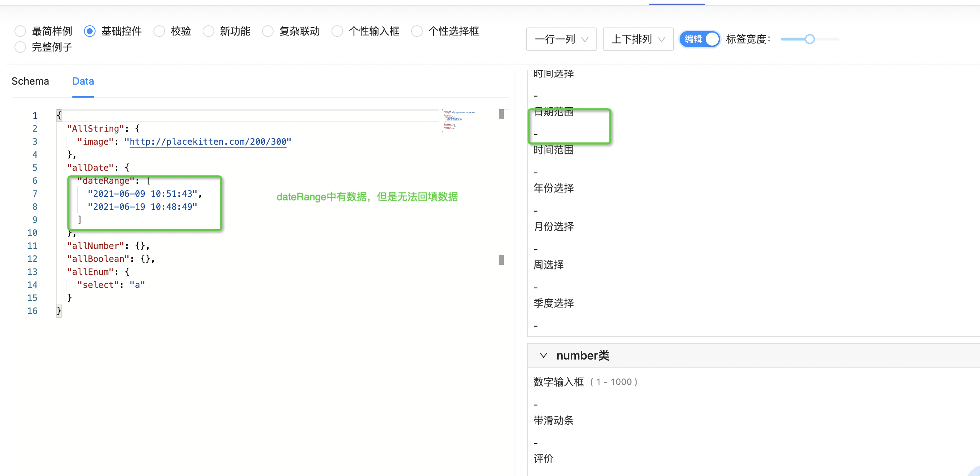Open the 一行一列 layout dropdown
This screenshot has height=476, width=980.
(562, 39)
